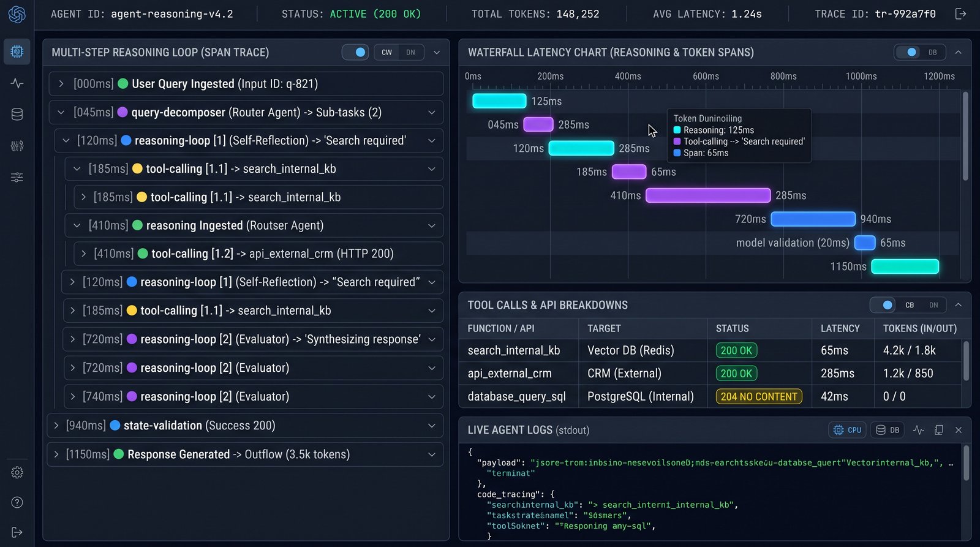Toggle the Waterfall Latency Chart switch

click(907, 52)
